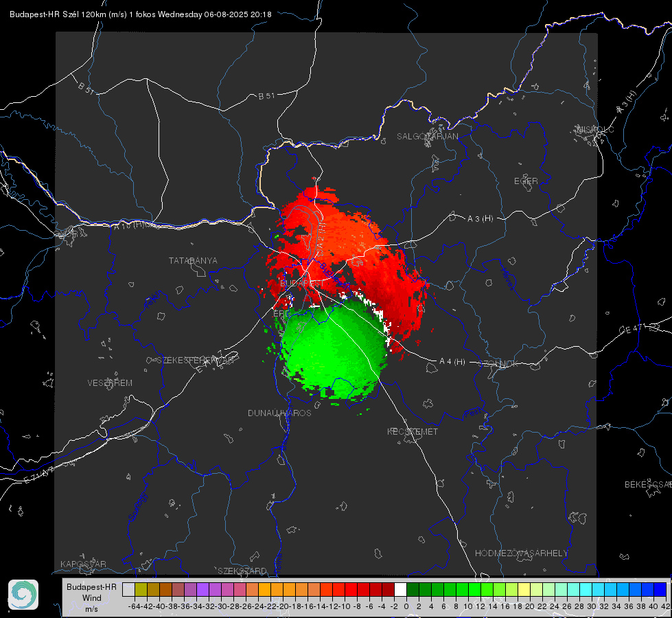Select the gray swatch left of -64
Screen dimensions: 672x618
tap(128, 589)
